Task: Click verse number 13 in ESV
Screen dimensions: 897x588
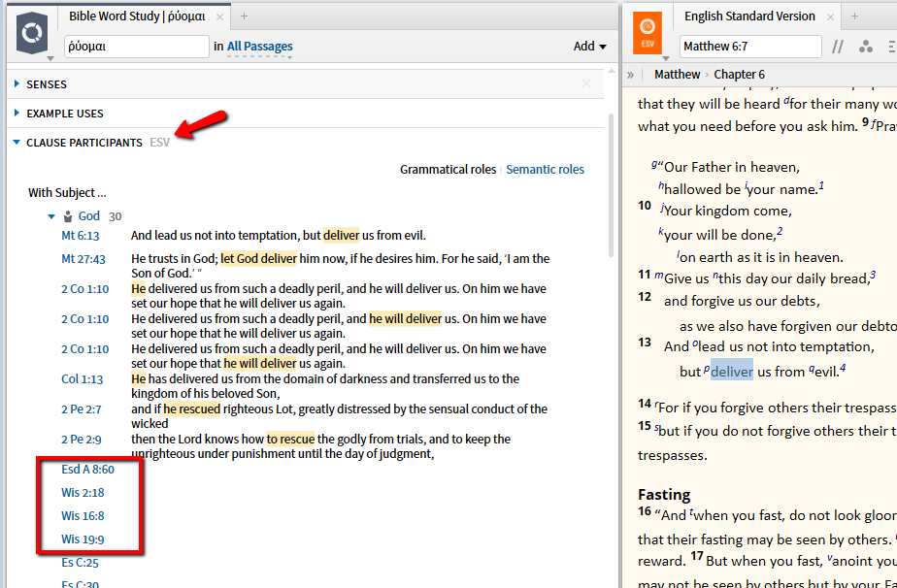Action: pyautogui.click(x=645, y=343)
